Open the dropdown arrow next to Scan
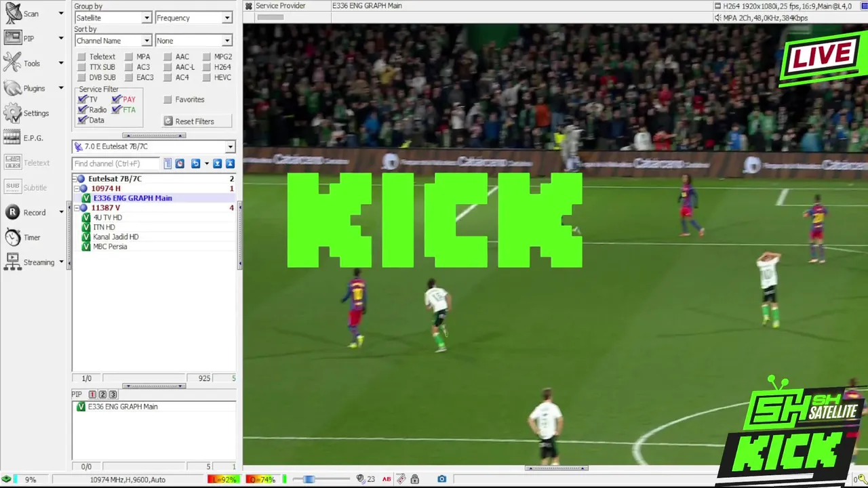The height and width of the screenshot is (488, 868). pos(60,14)
